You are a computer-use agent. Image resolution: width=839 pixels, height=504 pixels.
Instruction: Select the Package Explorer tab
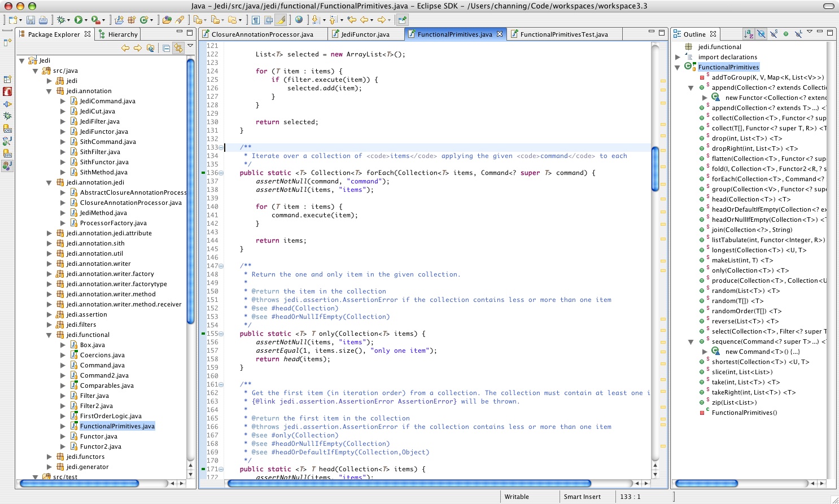pyautogui.click(x=54, y=34)
